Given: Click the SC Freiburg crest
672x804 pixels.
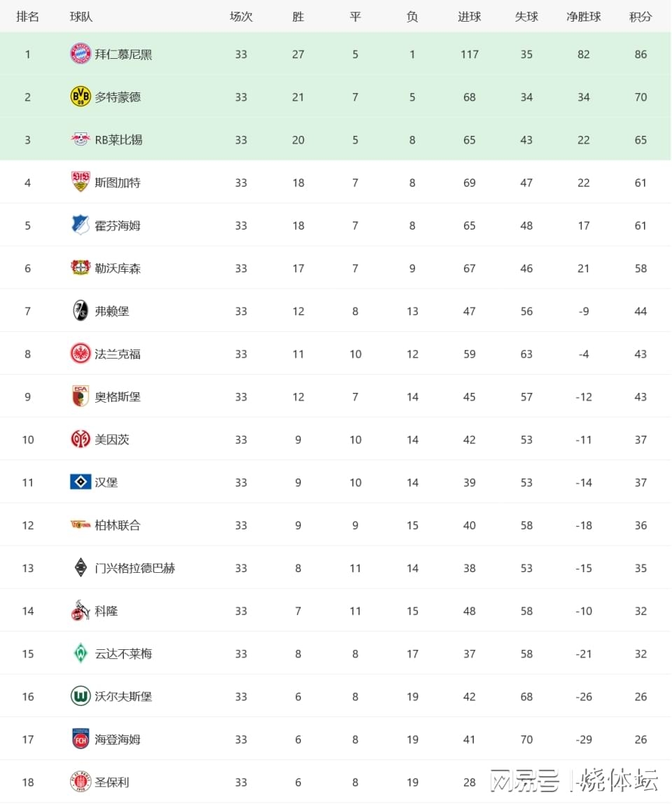Looking at the screenshot, I should [x=80, y=311].
